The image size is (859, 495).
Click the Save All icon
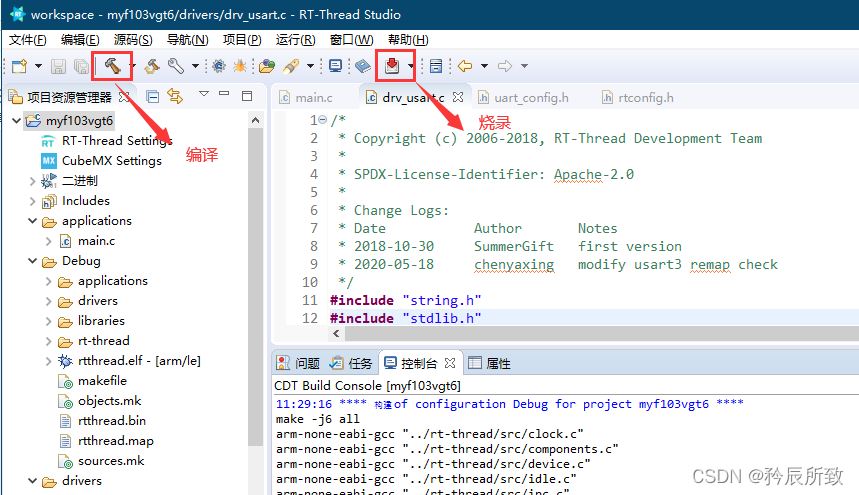pyautogui.click(x=81, y=66)
